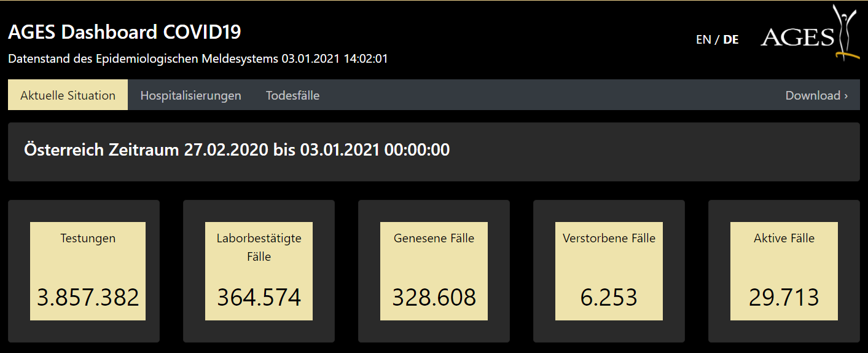Switch language to EN
Screen dimensions: 868x353
703,39
